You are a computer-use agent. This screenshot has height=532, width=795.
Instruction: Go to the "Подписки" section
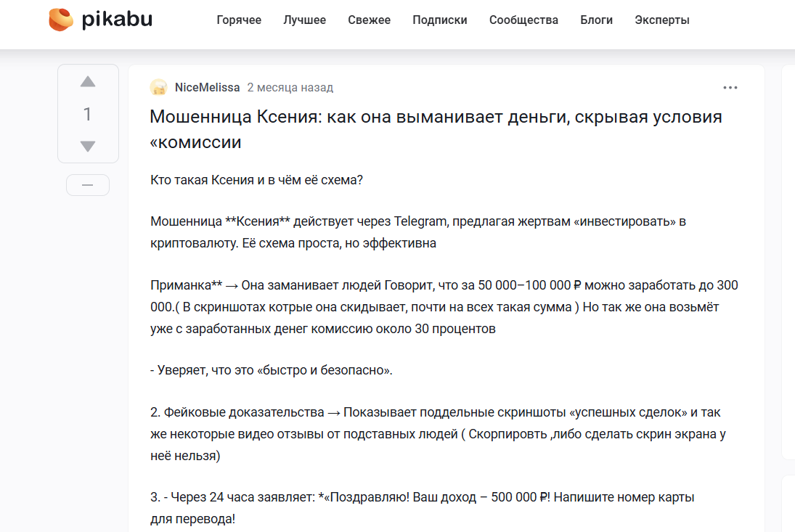click(x=439, y=20)
